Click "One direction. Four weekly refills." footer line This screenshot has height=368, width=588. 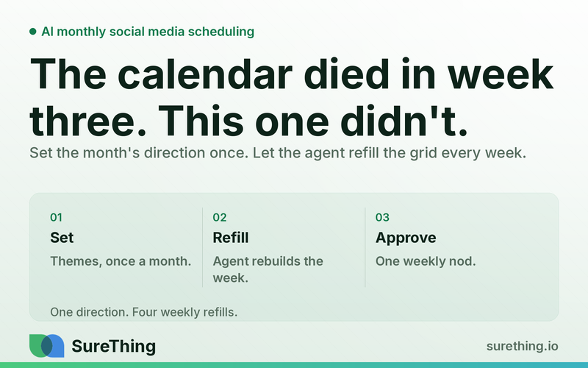click(143, 312)
